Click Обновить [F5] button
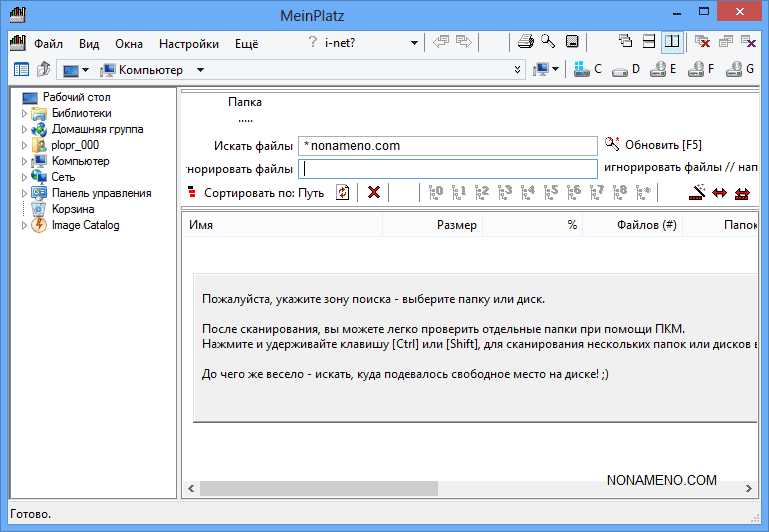The height and width of the screenshot is (532, 769). click(661, 145)
